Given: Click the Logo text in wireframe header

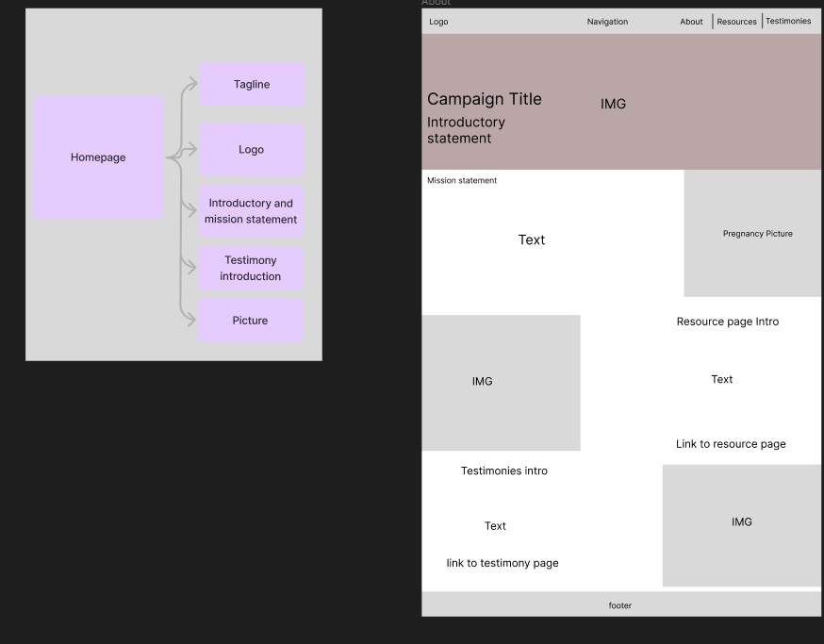Looking at the screenshot, I should (438, 22).
